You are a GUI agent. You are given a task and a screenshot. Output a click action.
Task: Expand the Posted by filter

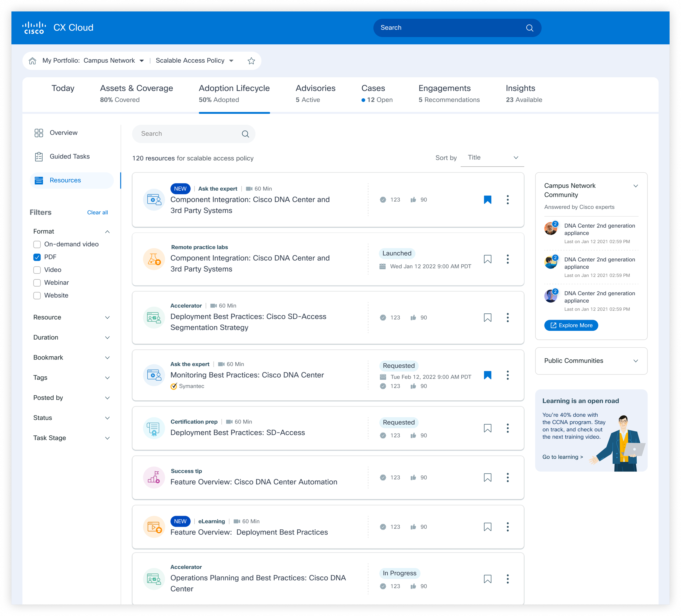tap(107, 398)
